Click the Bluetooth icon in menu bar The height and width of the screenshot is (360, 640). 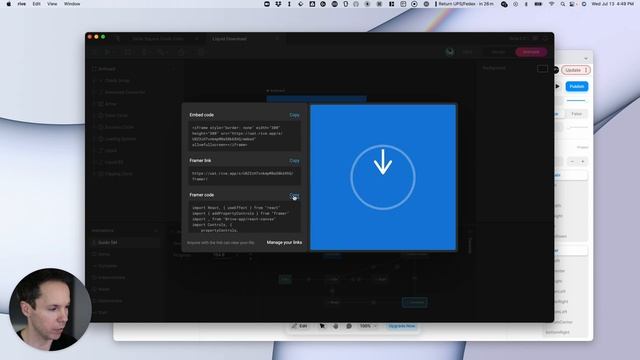coord(526,4)
